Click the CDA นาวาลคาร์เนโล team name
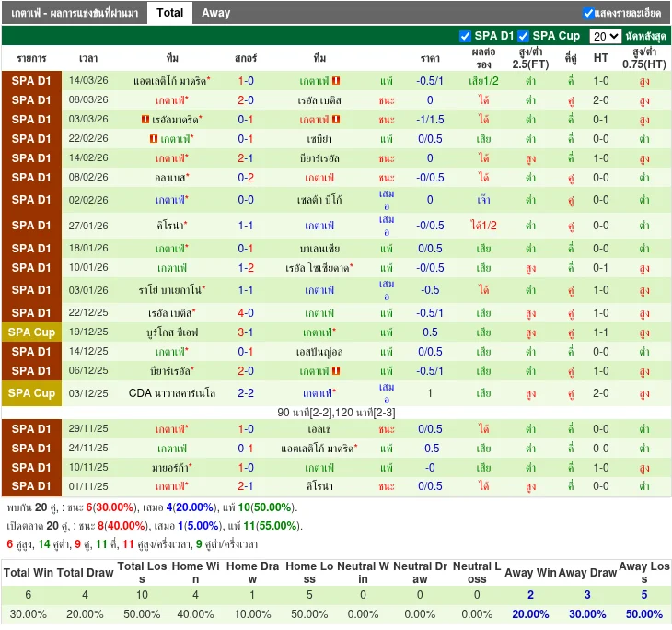672x630 pixels. tap(172, 393)
